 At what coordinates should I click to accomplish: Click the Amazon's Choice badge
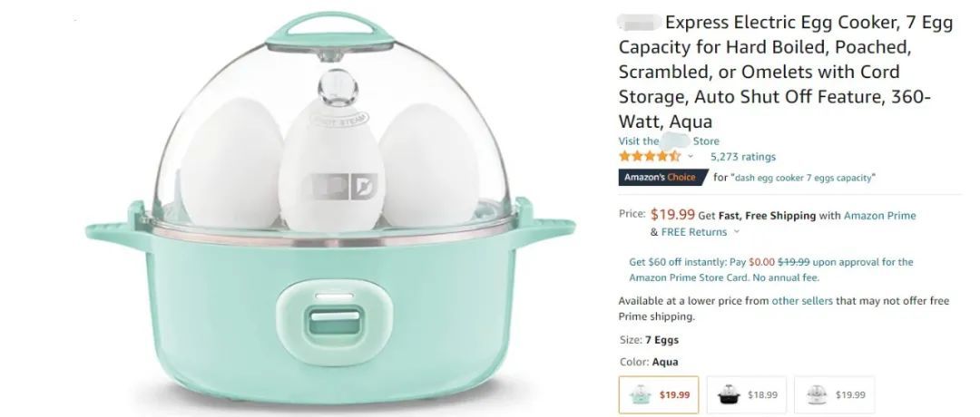pyautogui.click(x=661, y=178)
